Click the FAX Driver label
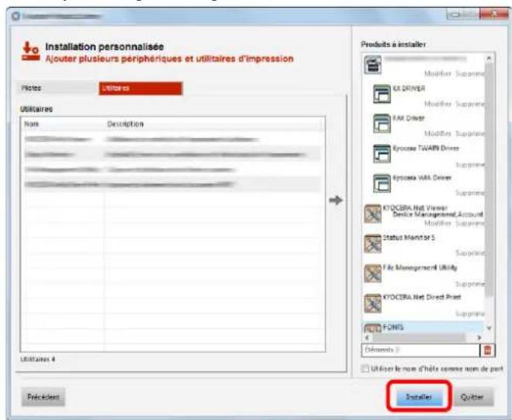Screen dimensions: 512x420 click(x=408, y=118)
